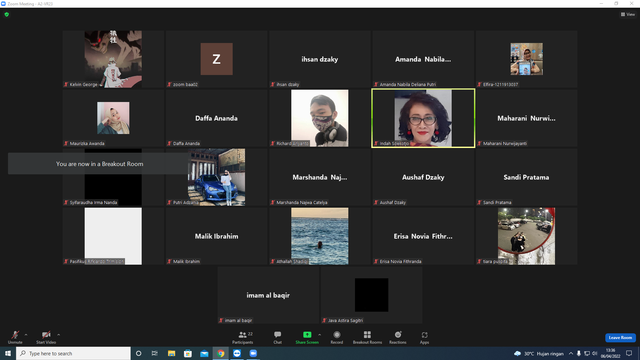Viewport: 640px width, 360px height.
Task: Open video options arrow beside Start Video
Action: 58,335
